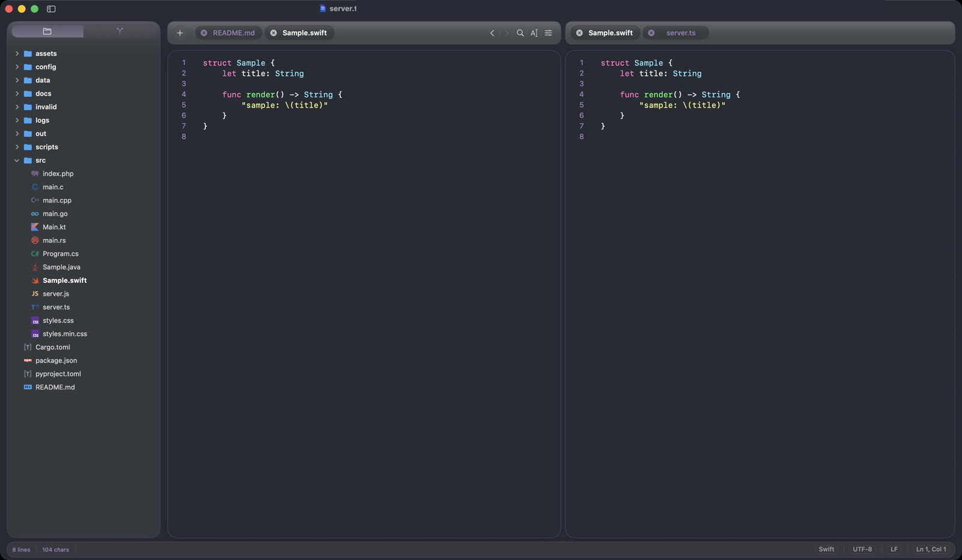This screenshot has width=962, height=560.
Task: Open the README.md tab
Action: (228, 33)
